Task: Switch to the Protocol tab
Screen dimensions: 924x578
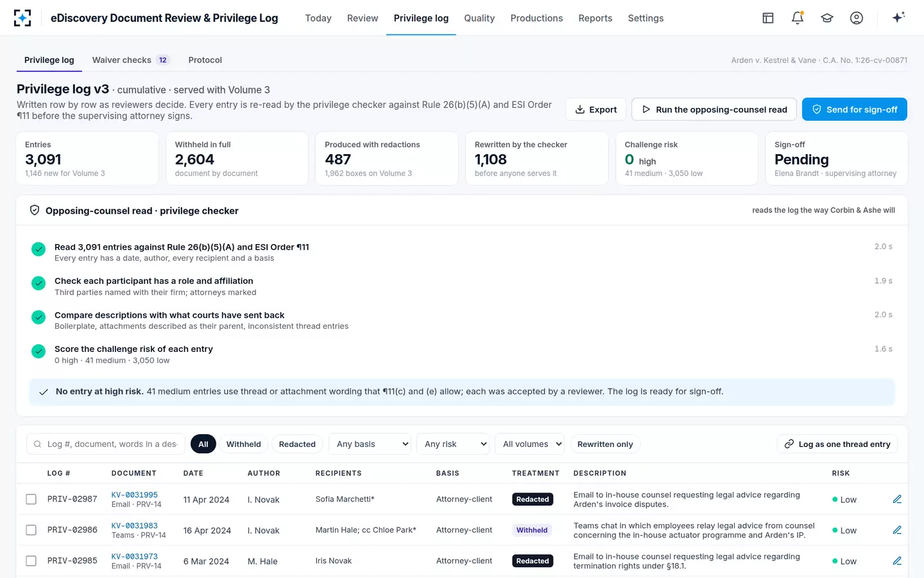Action: (x=205, y=60)
